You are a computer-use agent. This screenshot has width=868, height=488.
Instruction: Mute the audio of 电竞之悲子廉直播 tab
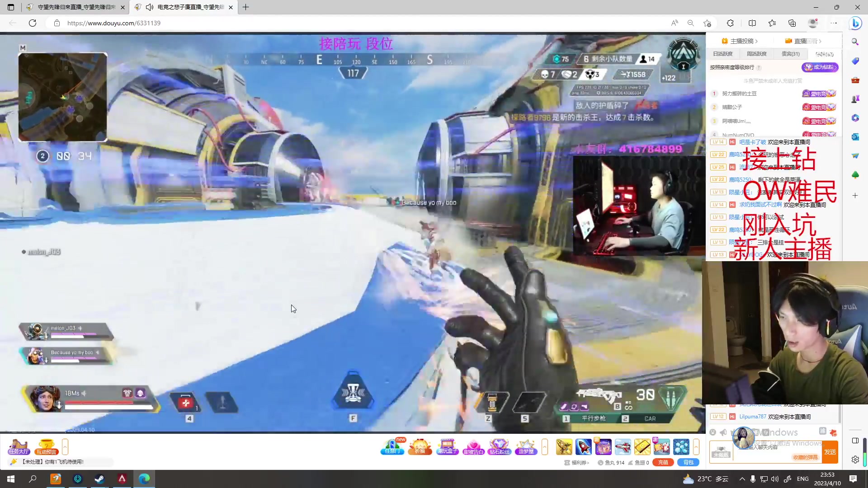point(150,7)
